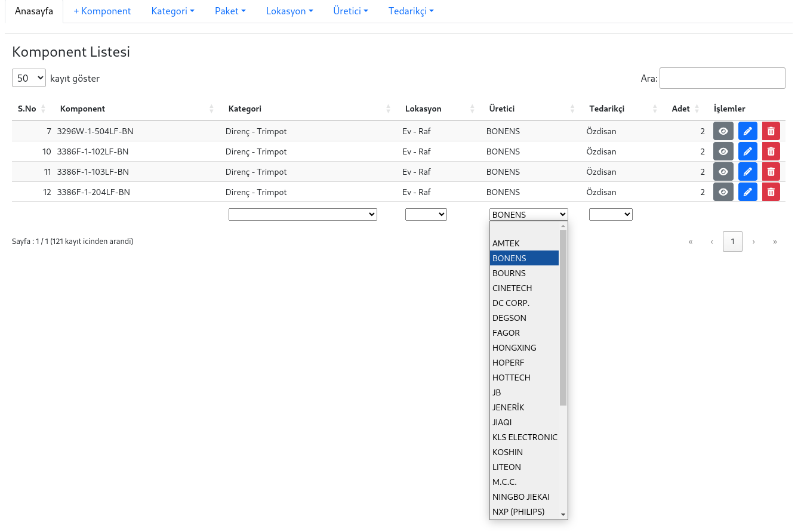Open the records-per-page 50 dropdown
Screen dimensions: 804x532
pos(29,78)
